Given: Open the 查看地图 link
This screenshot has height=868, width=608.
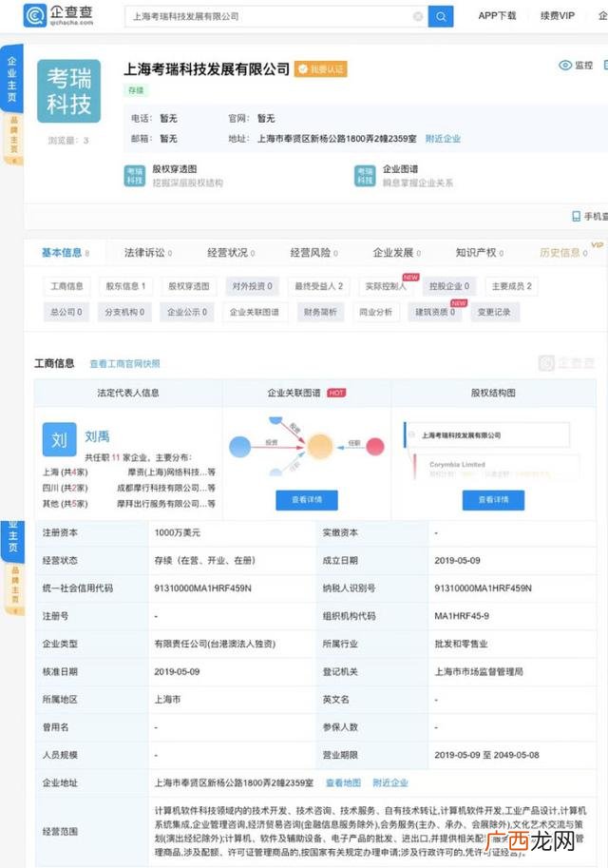Looking at the screenshot, I should [343, 782].
